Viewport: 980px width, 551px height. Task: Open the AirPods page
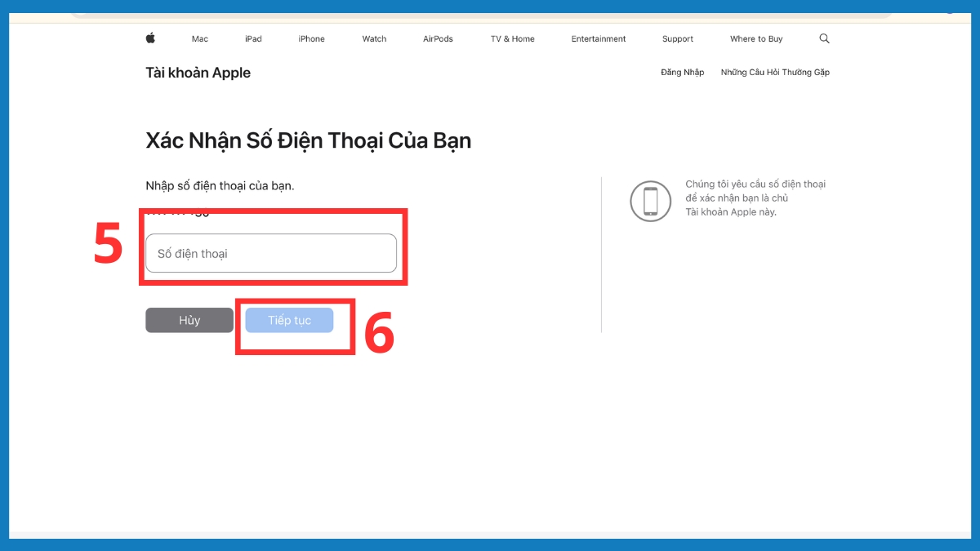point(438,38)
